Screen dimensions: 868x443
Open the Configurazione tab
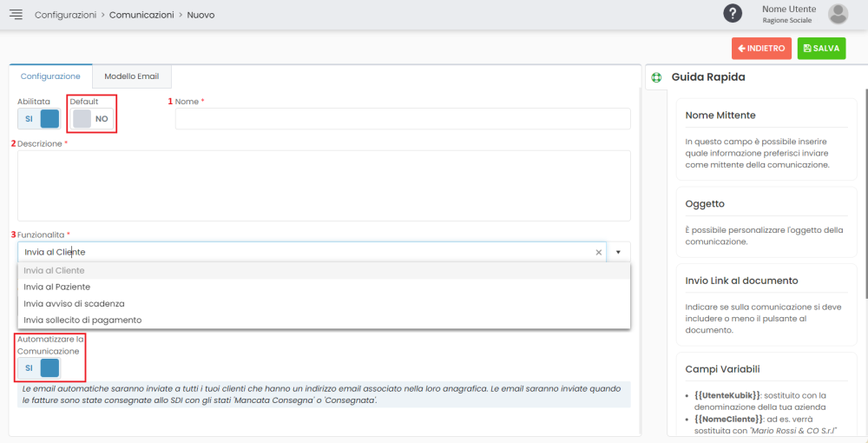(x=50, y=76)
